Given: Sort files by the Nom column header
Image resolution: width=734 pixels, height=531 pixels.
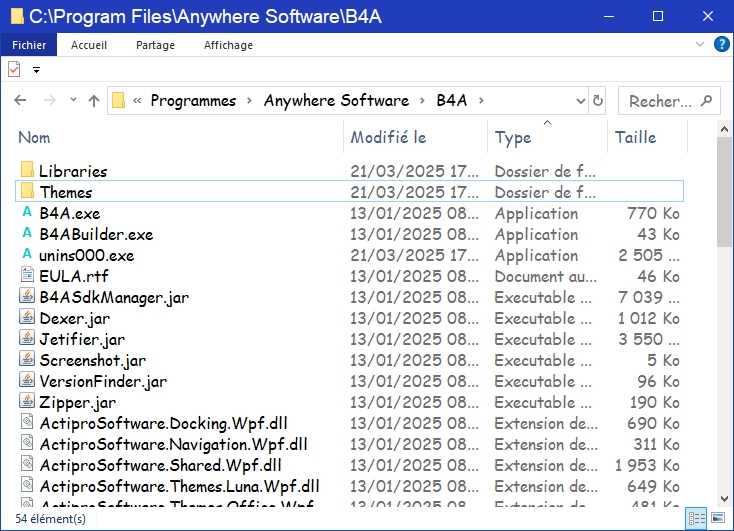Looking at the screenshot, I should (x=34, y=137).
